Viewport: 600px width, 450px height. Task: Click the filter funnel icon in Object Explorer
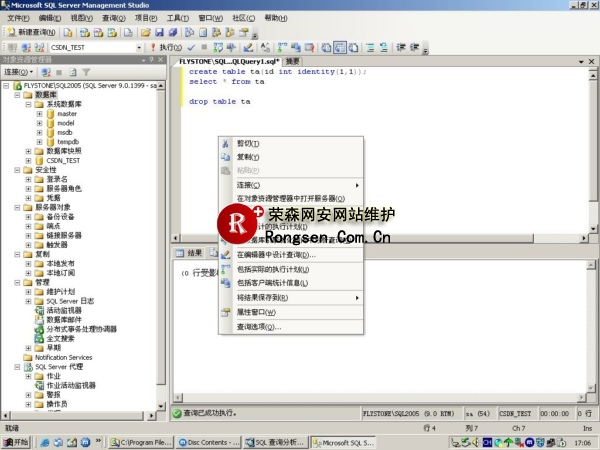[x=86, y=72]
